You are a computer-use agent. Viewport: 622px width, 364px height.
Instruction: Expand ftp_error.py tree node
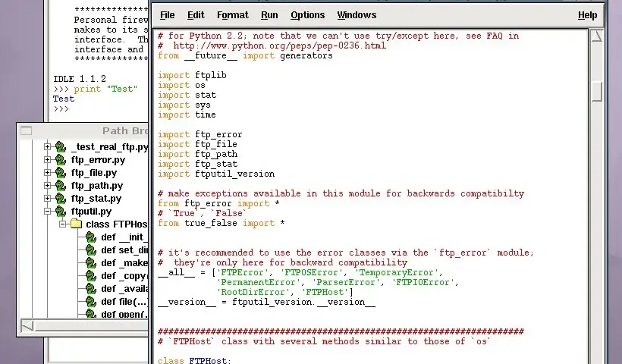click(x=47, y=160)
